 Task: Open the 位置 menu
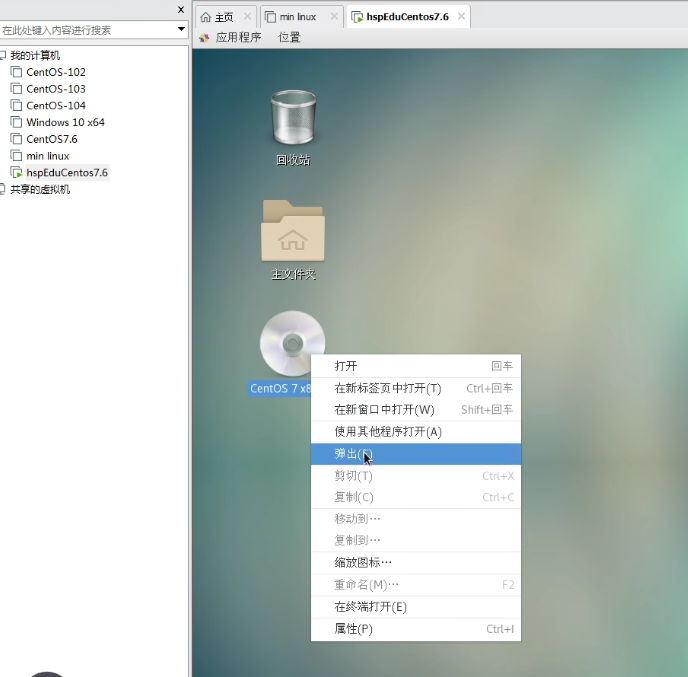(x=289, y=38)
